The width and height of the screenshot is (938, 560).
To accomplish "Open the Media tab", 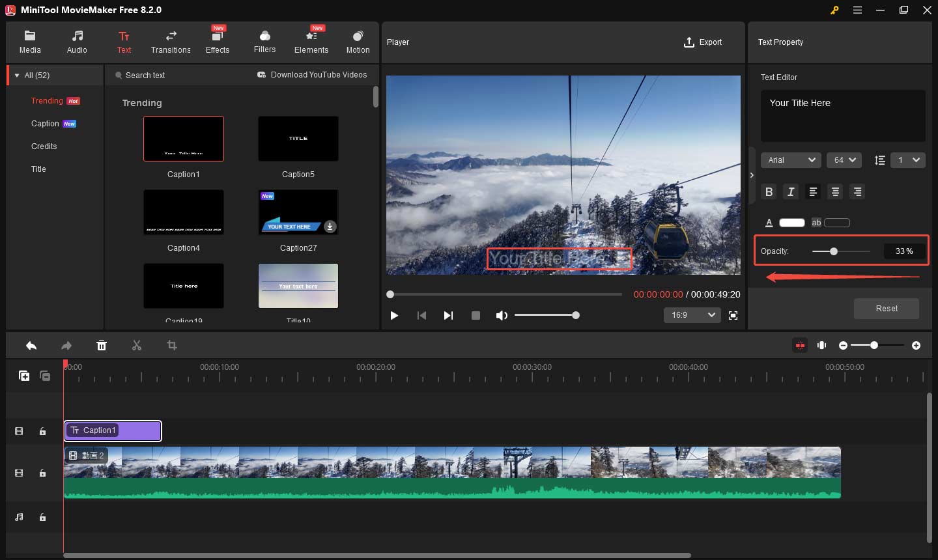I will [x=30, y=42].
